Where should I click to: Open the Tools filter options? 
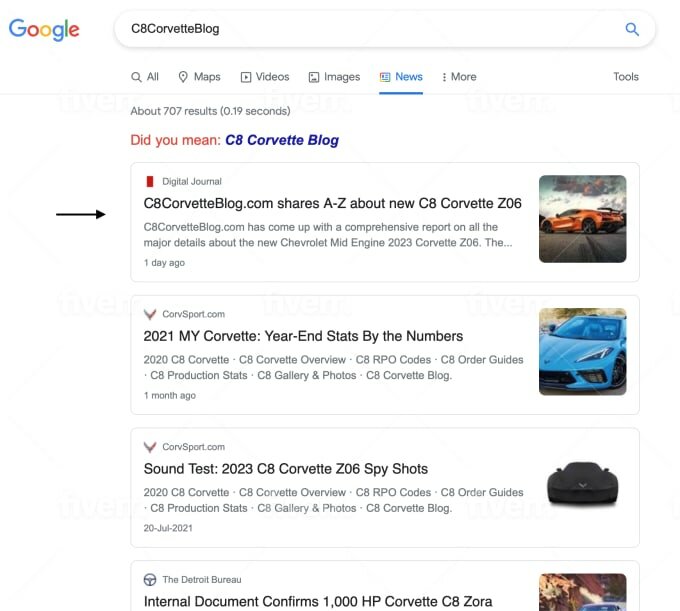click(625, 77)
